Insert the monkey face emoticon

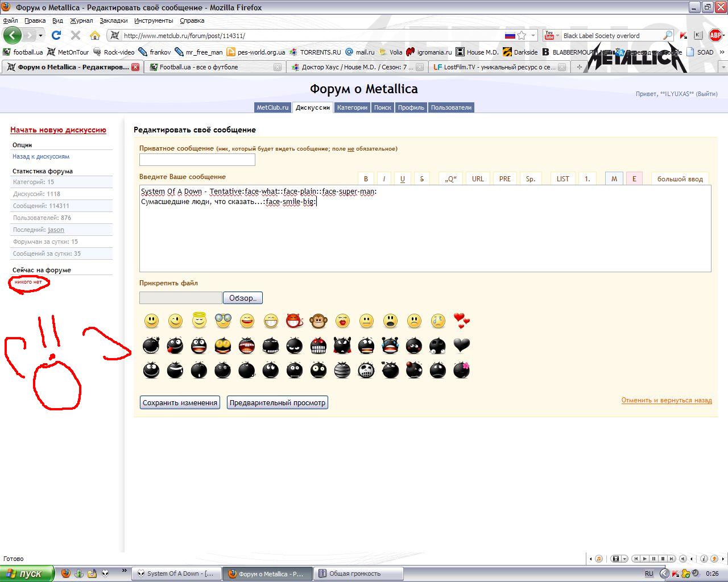[x=318, y=321]
